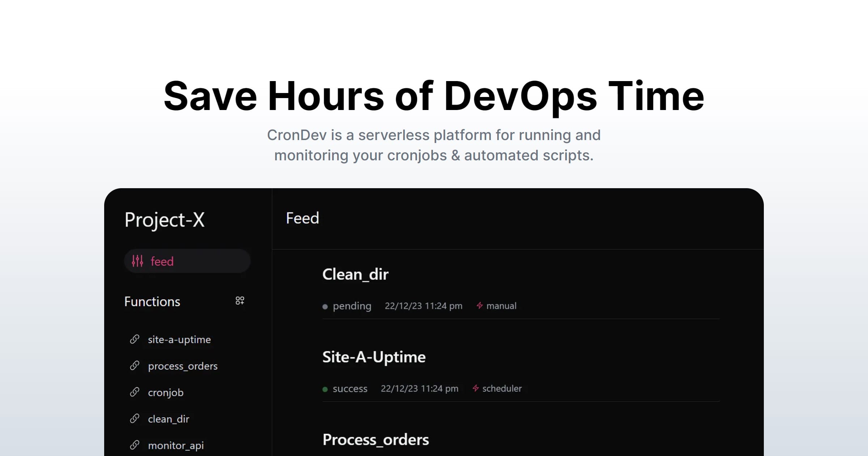Click the feed sliders icon
The height and width of the screenshot is (456, 868).
pos(137,261)
